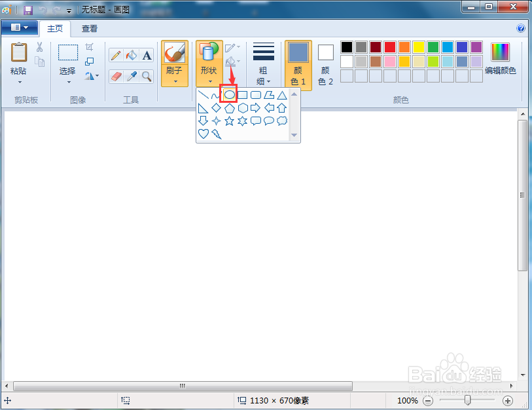532x410 pixels.
Task: Choose the Down arrow shape
Action: point(204,121)
